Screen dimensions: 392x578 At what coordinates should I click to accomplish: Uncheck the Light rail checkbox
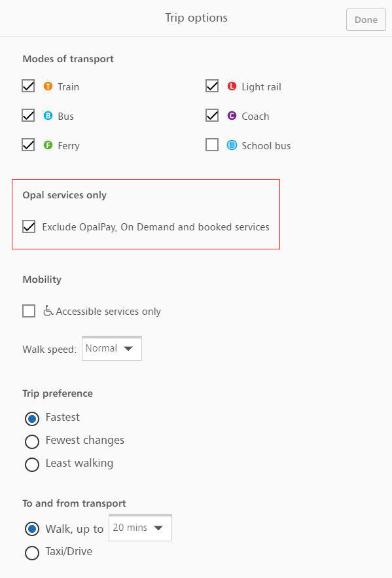point(212,86)
